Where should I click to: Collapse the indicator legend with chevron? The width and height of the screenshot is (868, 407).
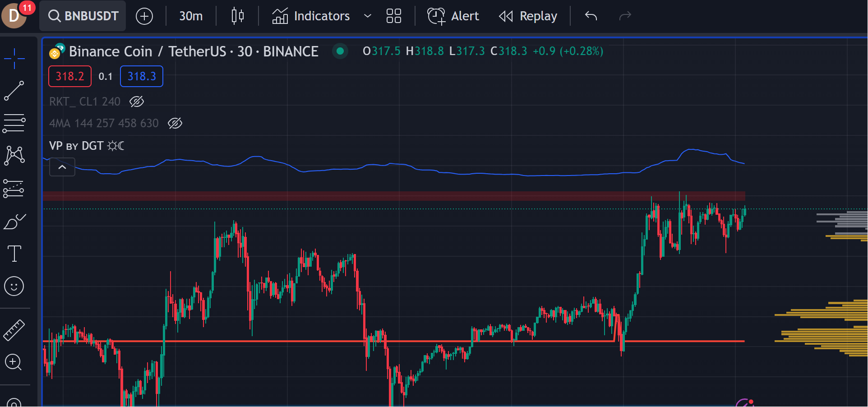62,167
